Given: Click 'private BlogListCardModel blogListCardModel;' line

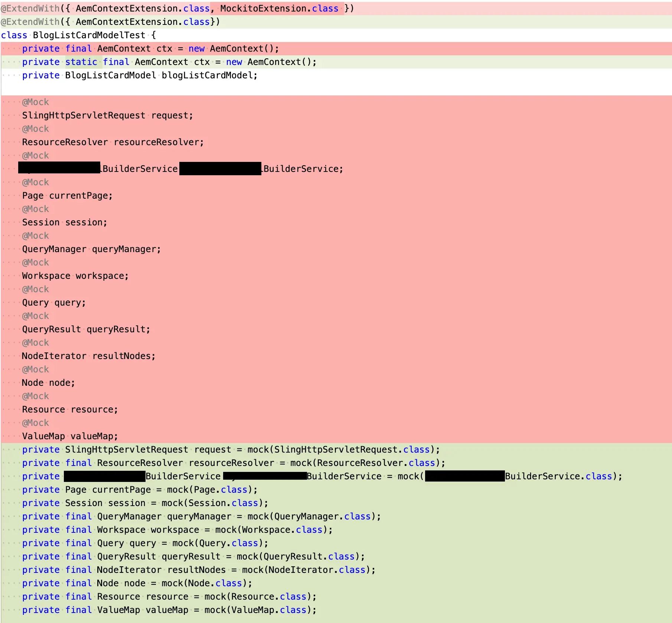Looking at the screenshot, I should click(x=336, y=75).
